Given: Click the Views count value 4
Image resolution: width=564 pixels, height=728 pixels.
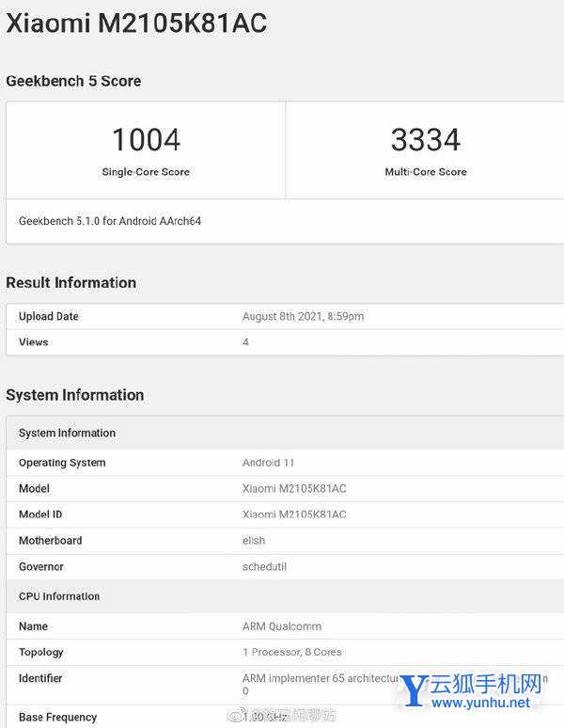Looking at the screenshot, I should pyautogui.click(x=245, y=342).
